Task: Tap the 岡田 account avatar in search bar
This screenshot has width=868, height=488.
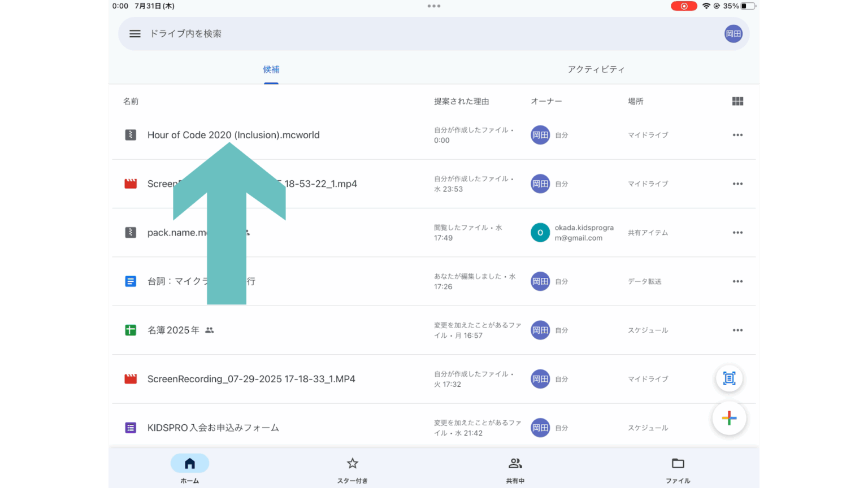Action: (x=733, y=34)
